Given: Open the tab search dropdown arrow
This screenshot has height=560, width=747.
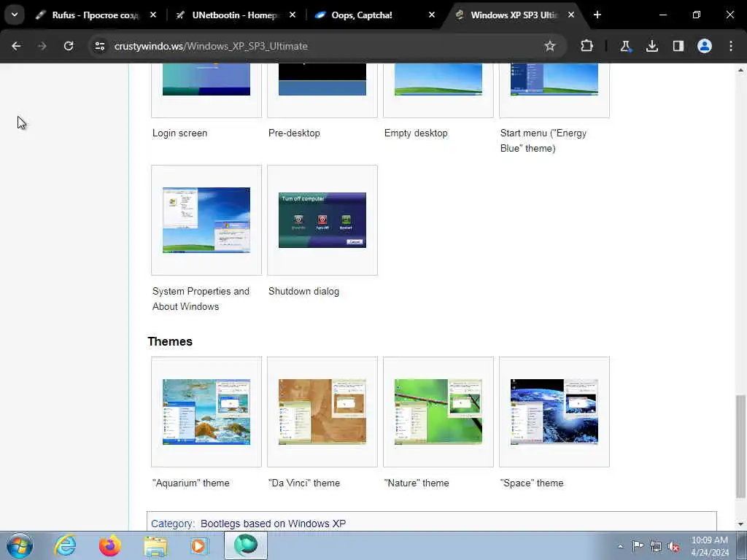Looking at the screenshot, I should 15,15.
